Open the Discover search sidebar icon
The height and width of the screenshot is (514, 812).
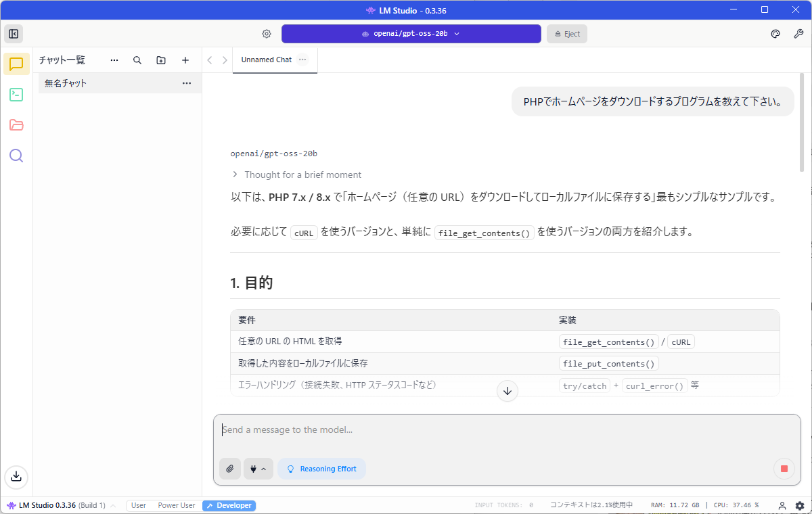[16, 156]
